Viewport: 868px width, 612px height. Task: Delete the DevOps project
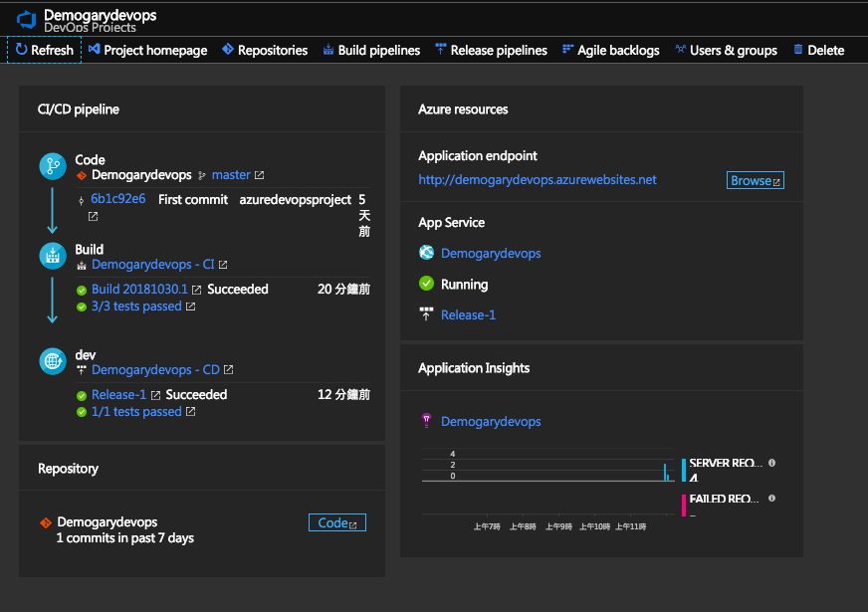(x=818, y=50)
